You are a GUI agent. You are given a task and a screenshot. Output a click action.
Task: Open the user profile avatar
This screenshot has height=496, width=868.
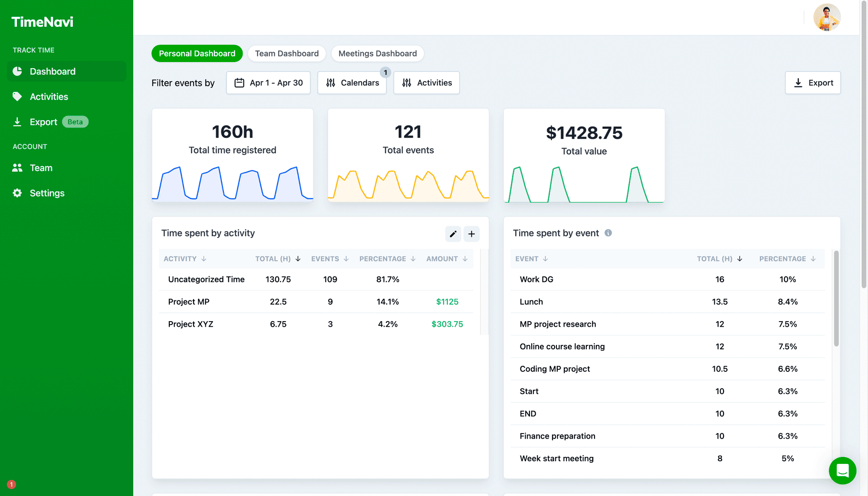pos(827,17)
